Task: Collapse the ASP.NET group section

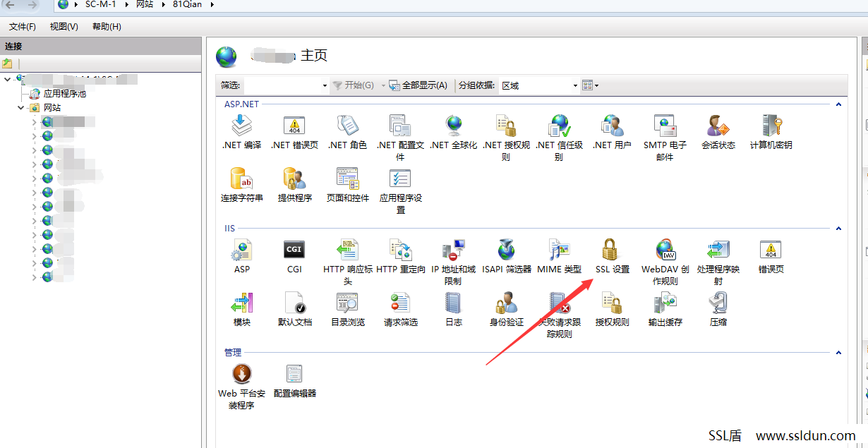Action: (838, 104)
